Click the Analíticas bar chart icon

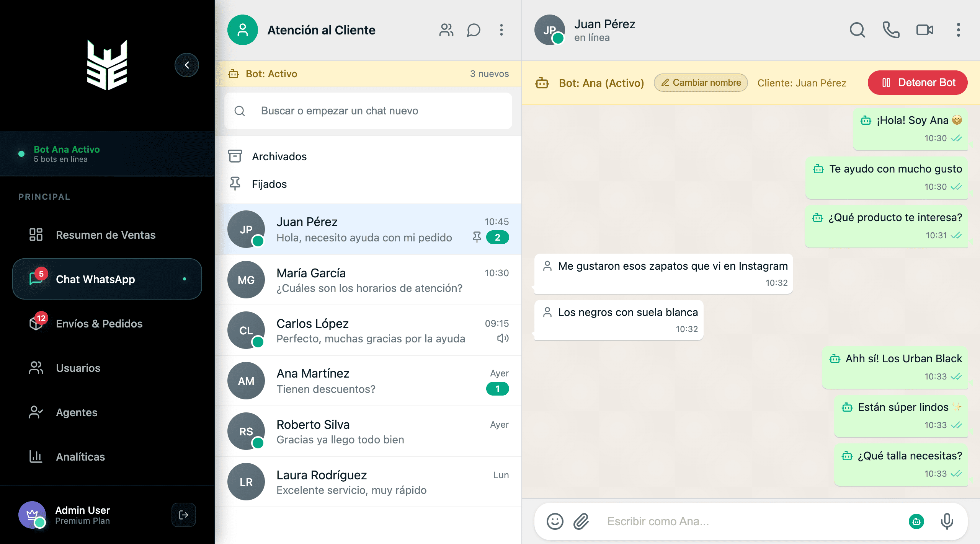36,456
